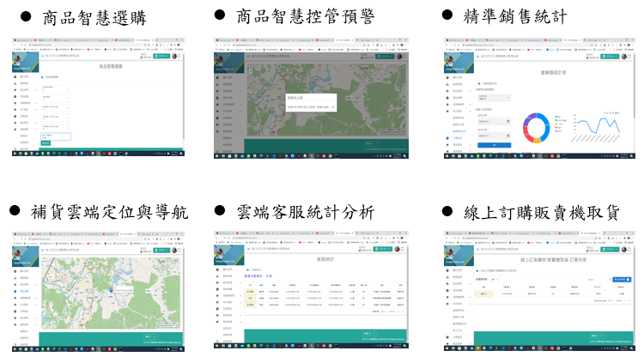Open end date calendar icon in 精準銷售統計 screenshot
644x357 pixels.
tap(508, 136)
